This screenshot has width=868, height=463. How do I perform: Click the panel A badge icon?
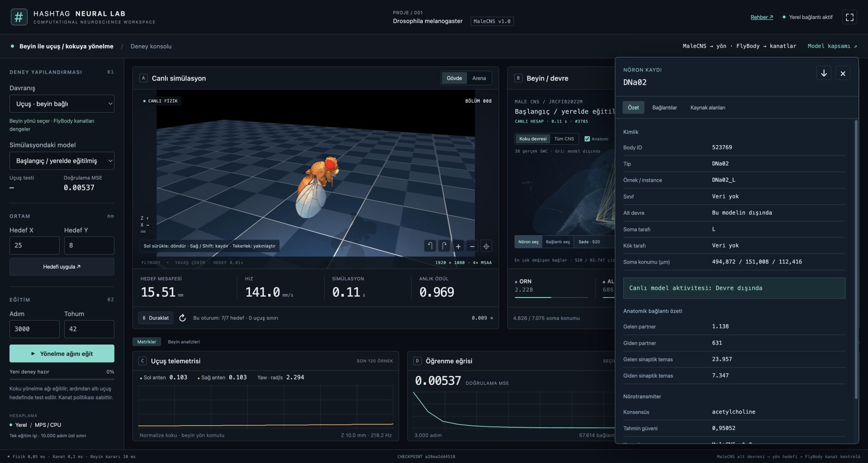tap(143, 78)
